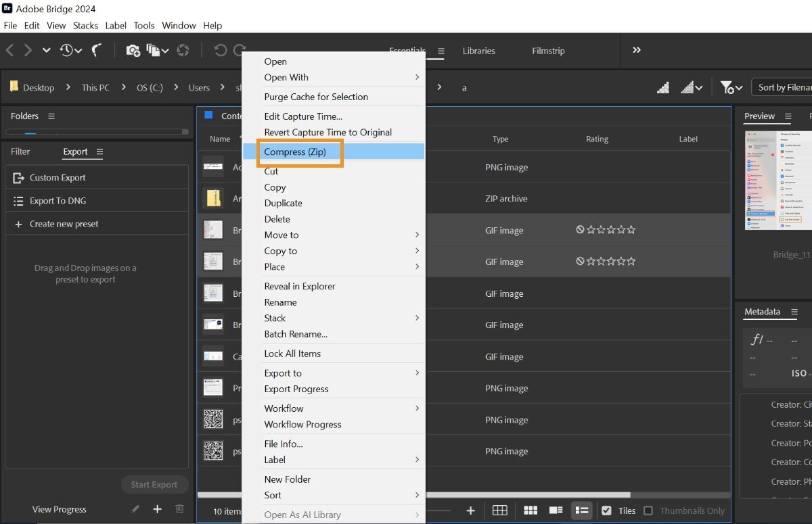Enable Thumbnails Only display
The image size is (812, 524).
click(x=648, y=510)
